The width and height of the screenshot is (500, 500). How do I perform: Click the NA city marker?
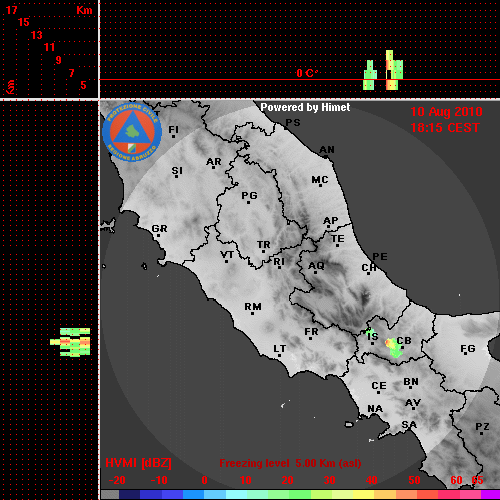pyautogui.click(x=375, y=416)
